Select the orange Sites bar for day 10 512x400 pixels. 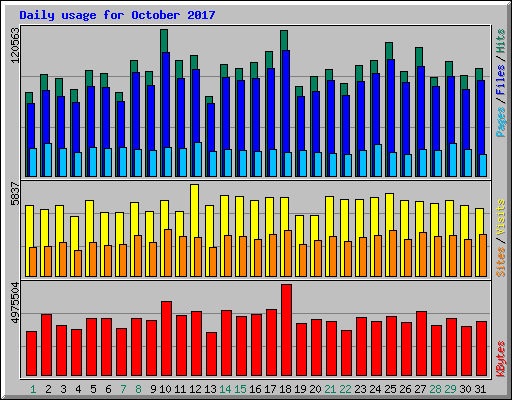coord(168,253)
